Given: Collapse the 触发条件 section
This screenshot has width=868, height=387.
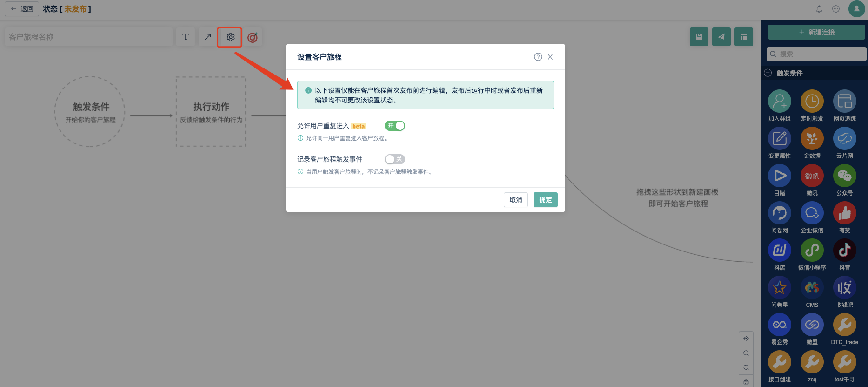Looking at the screenshot, I should [768, 73].
